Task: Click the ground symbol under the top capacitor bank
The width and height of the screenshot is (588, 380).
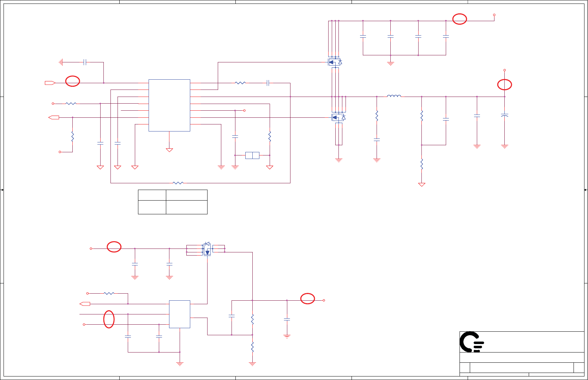Action: tap(390, 63)
